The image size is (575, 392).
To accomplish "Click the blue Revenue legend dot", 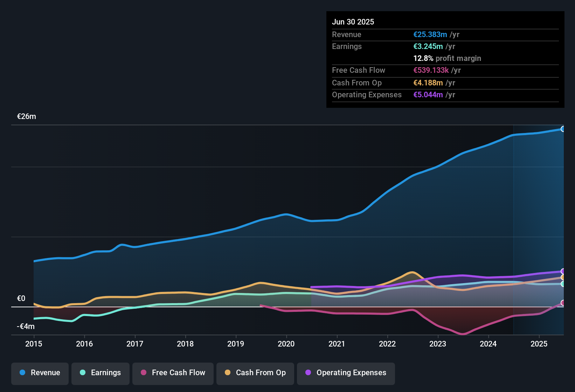I will point(22,373).
